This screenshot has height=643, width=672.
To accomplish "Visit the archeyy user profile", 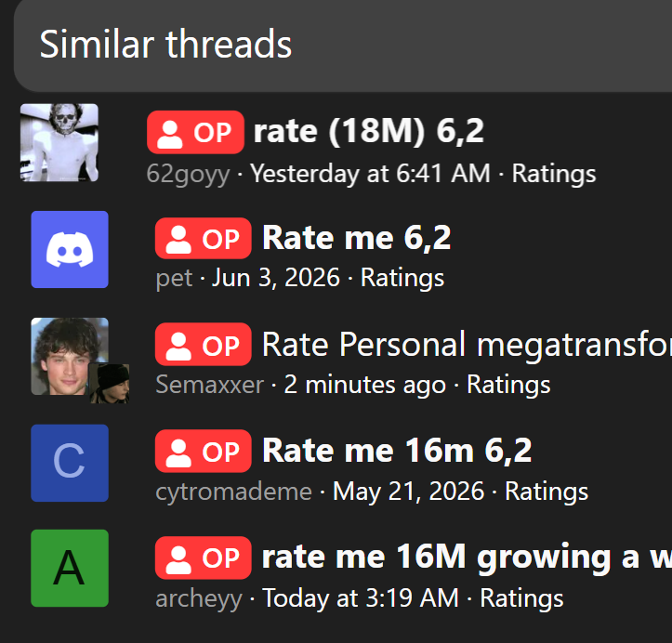I will click(199, 598).
